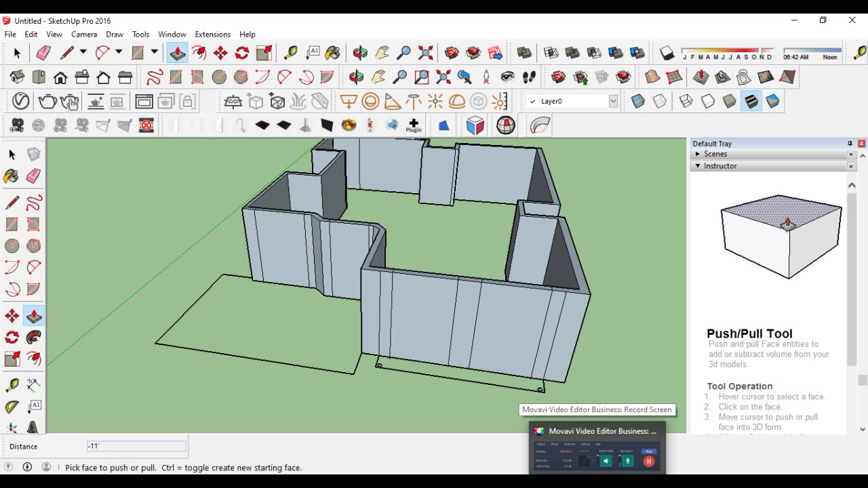Close the Instructor panel
This screenshot has width=868, height=488.
pos(851,166)
